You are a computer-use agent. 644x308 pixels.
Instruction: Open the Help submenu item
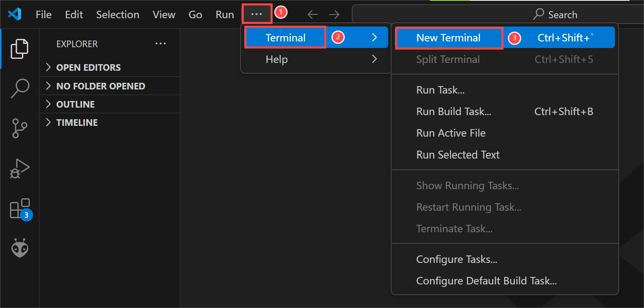pyautogui.click(x=316, y=59)
